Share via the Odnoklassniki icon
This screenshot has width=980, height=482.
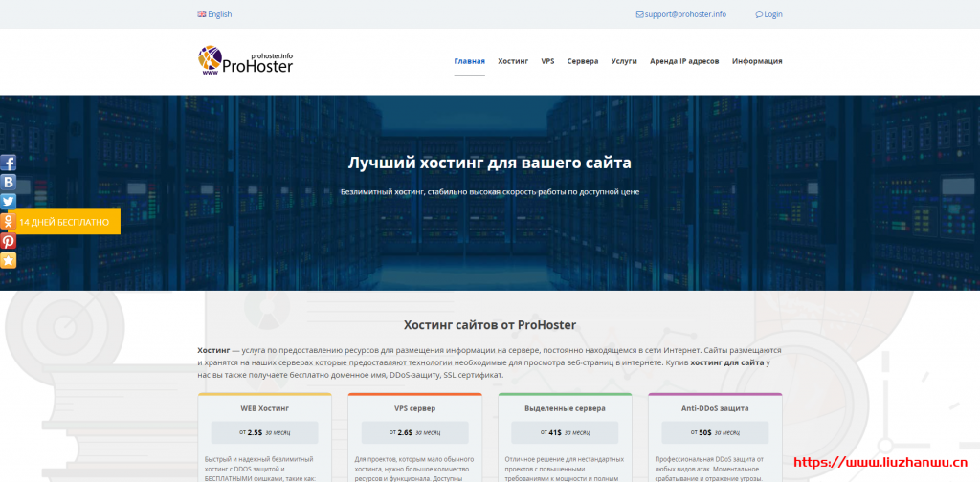8,221
